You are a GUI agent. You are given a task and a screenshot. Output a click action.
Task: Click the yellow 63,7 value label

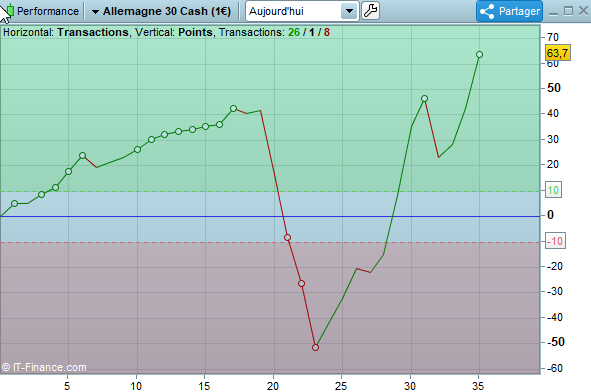557,53
